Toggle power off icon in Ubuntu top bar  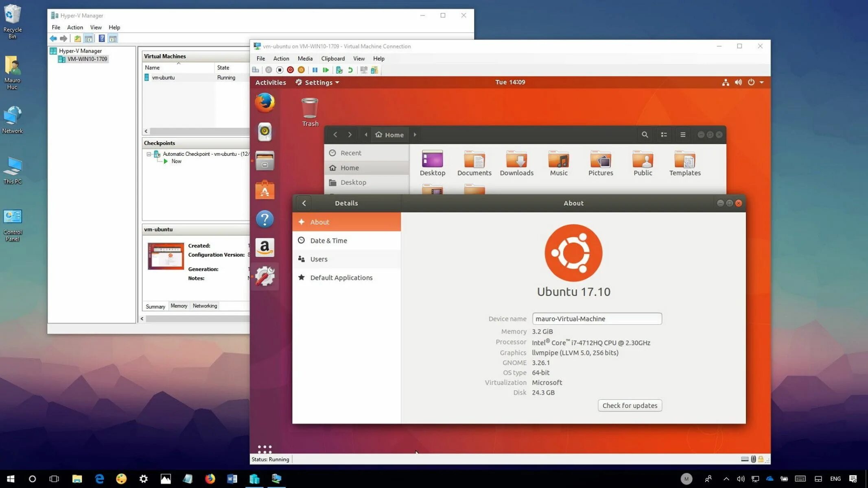click(x=750, y=82)
